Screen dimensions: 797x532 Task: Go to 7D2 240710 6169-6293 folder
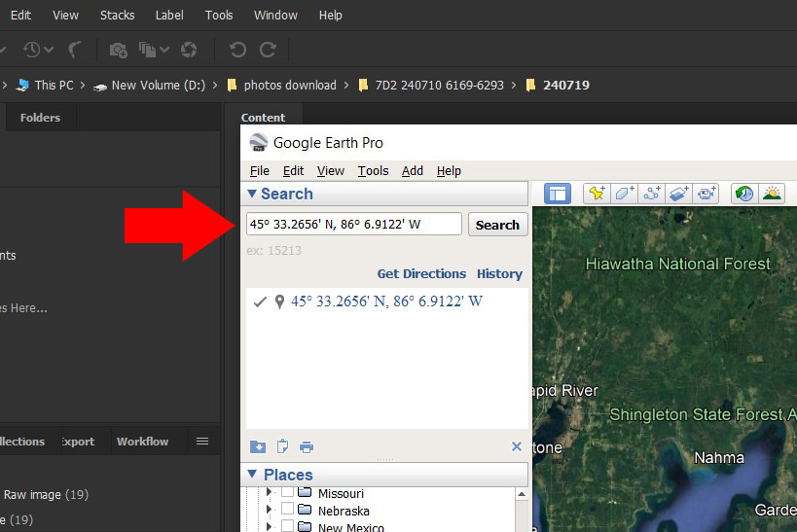click(439, 85)
